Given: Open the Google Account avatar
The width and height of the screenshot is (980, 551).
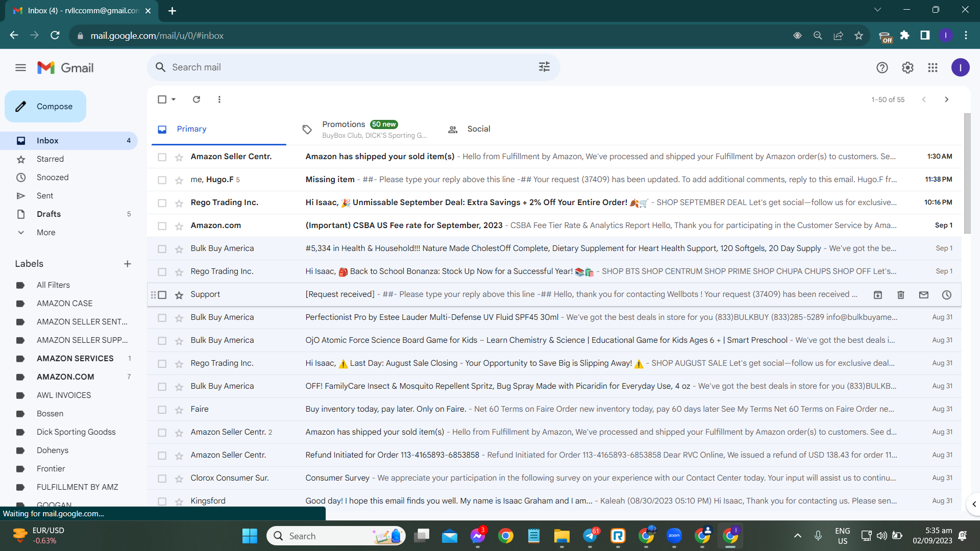Looking at the screenshot, I should tap(960, 67).
